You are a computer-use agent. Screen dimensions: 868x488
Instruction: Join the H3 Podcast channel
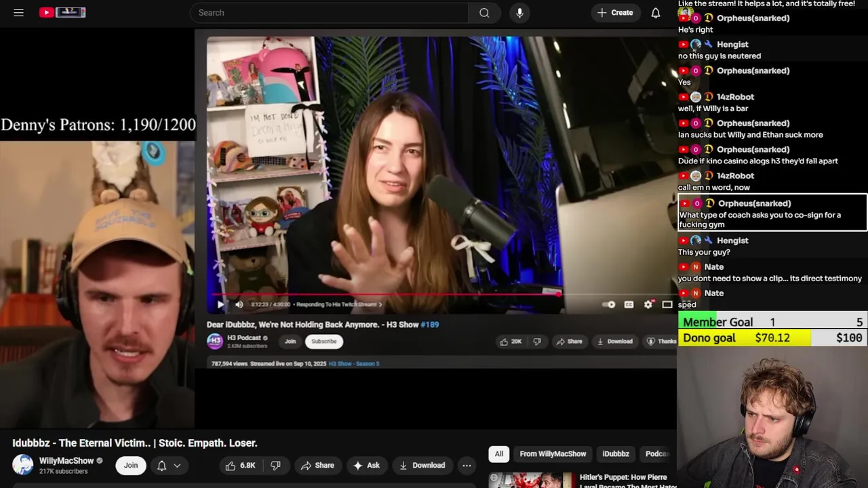[x=290, y=342]
